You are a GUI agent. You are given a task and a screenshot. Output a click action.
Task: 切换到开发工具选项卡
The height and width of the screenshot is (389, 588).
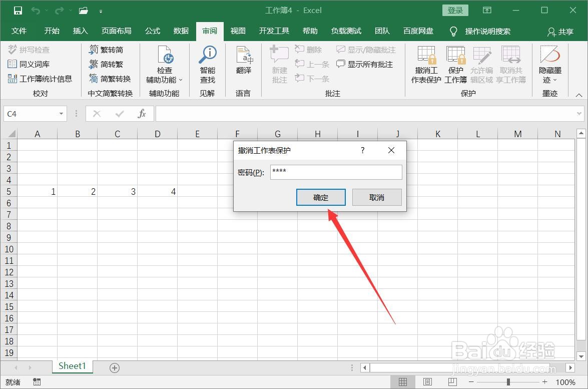click(274, 31)
